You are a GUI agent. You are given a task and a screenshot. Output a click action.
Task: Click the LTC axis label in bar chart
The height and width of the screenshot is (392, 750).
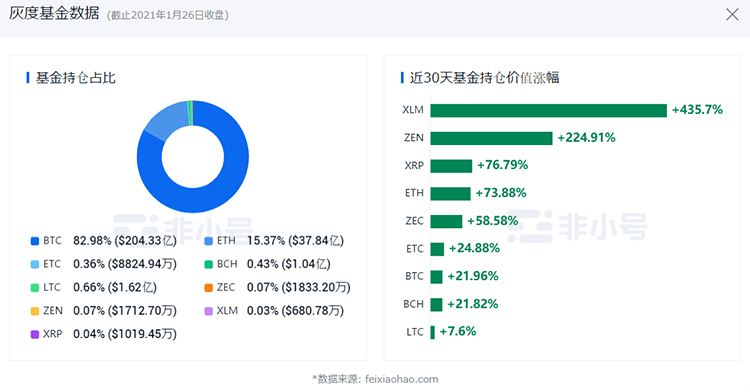(x=415, y=332)
